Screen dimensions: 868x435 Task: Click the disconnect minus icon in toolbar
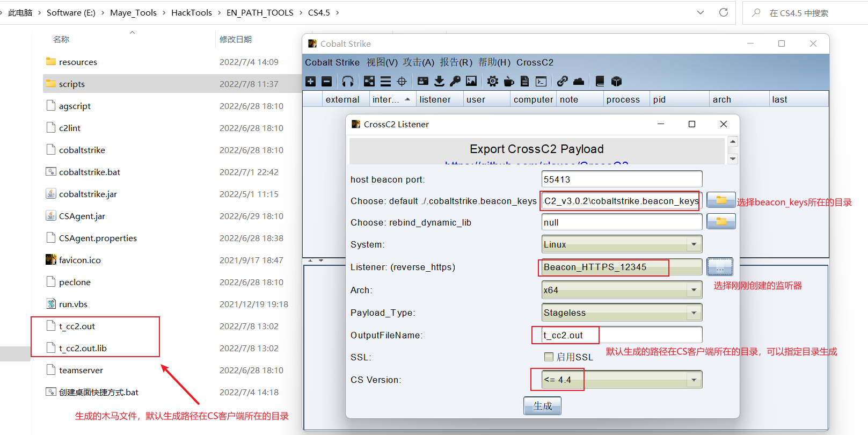pyautogui.click(x=326, y=81)
